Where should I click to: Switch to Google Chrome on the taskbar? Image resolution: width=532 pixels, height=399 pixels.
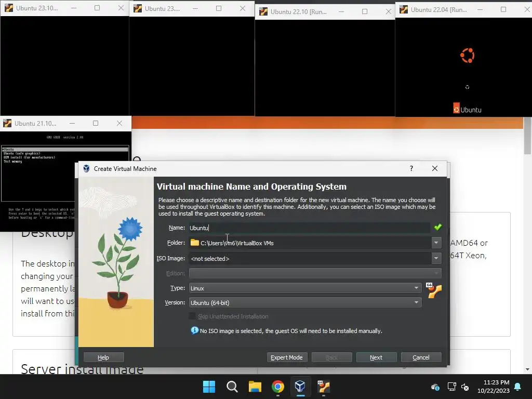(x=278, y=387)
